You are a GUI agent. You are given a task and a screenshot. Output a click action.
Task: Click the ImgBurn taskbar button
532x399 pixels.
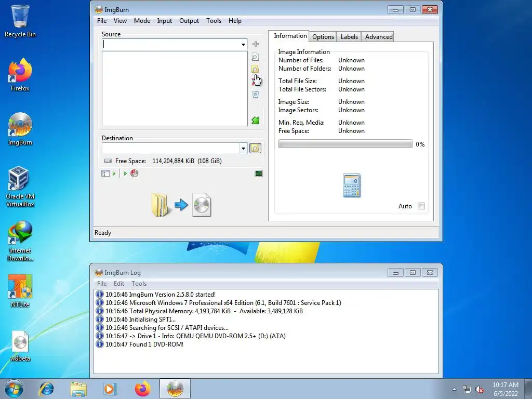(175, 389)
